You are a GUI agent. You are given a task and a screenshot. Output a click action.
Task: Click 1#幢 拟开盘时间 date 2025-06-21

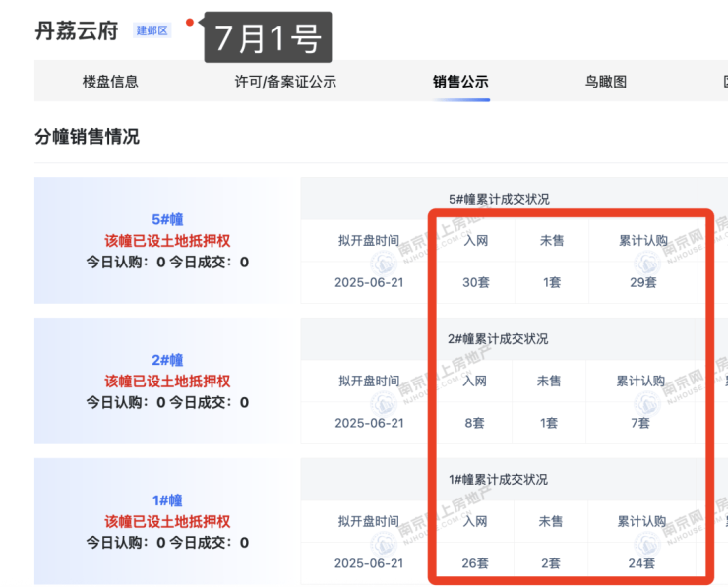[369, 563]
